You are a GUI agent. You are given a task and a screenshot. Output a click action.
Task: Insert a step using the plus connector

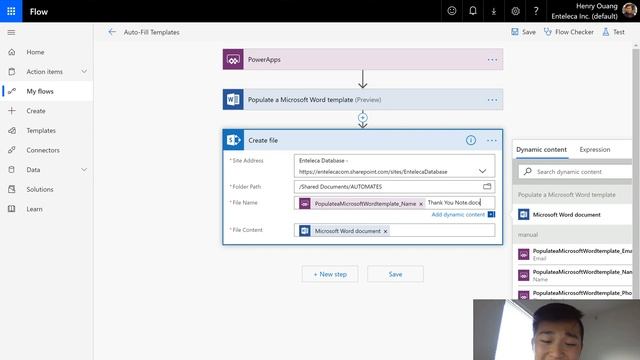[362, 118]
